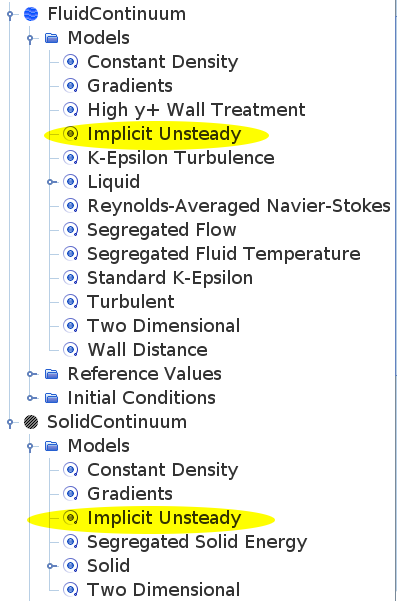Select Segregated Fluid Temperature entry
The width and height of the screenshot is (397, 601).
224,254
